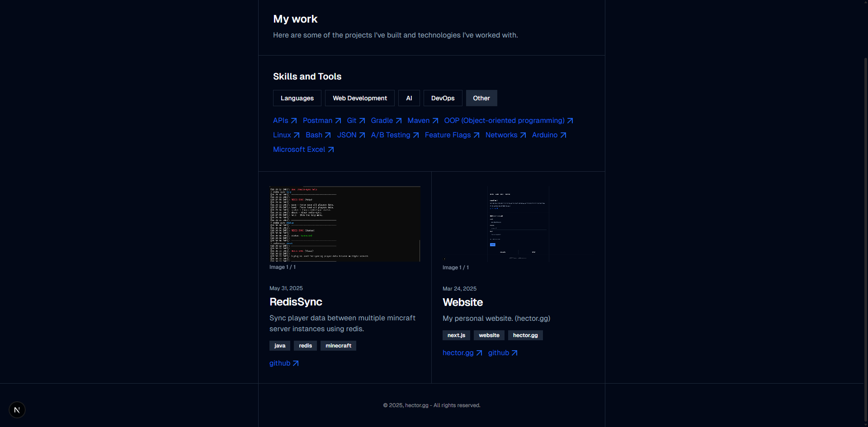Click the next.js tag

click(456, 335)
